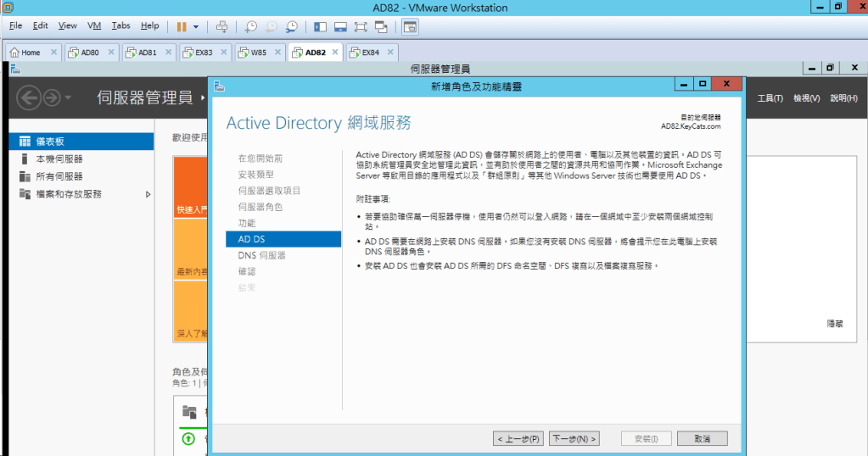Image resolution: width=868 pixels, height=456 pixels.
Task: Enter full screen mode icon
Action: pyautogui.click(x=361, y=26)
